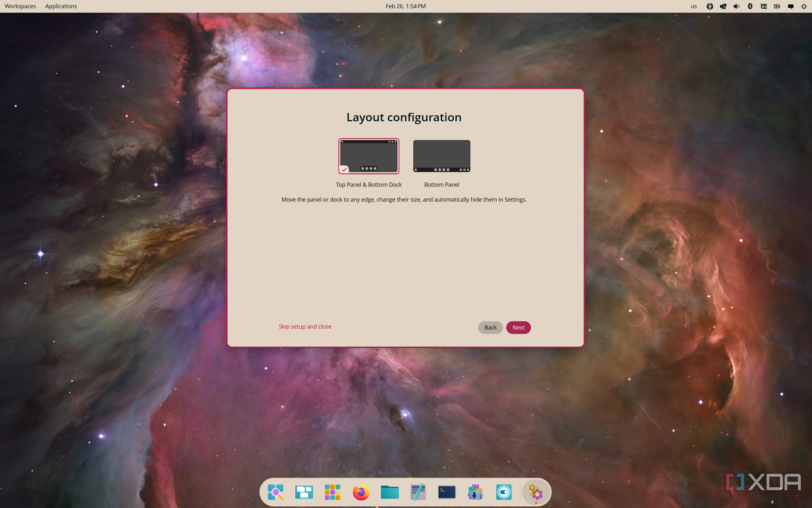812x508 pixels.
Task: Open the network status tray icon
Action: click(723, 6)
